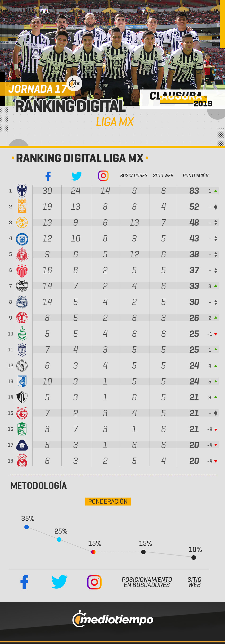Click the blue 35% point on the chart
The width and height of the screenshot is (225, 644).
(26, 527)
